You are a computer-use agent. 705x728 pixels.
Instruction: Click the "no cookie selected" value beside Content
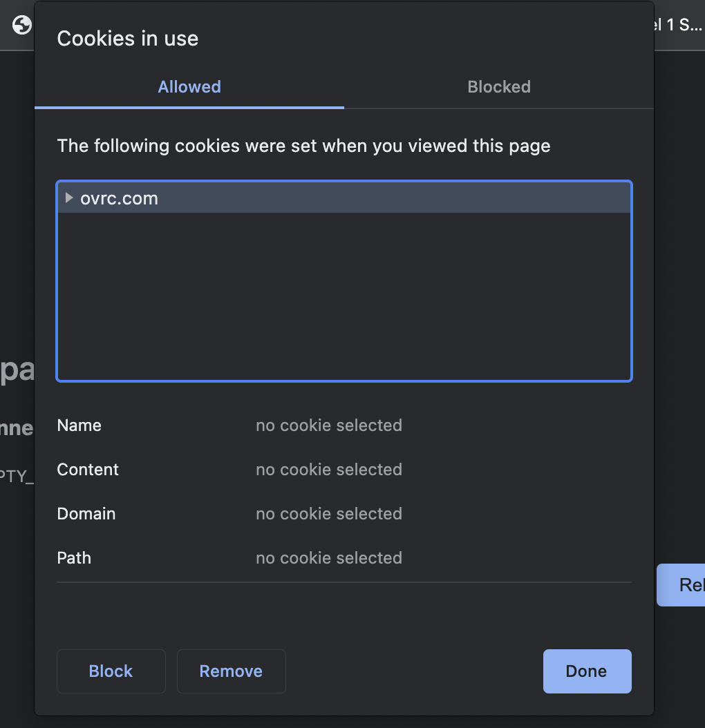[329, 470]
